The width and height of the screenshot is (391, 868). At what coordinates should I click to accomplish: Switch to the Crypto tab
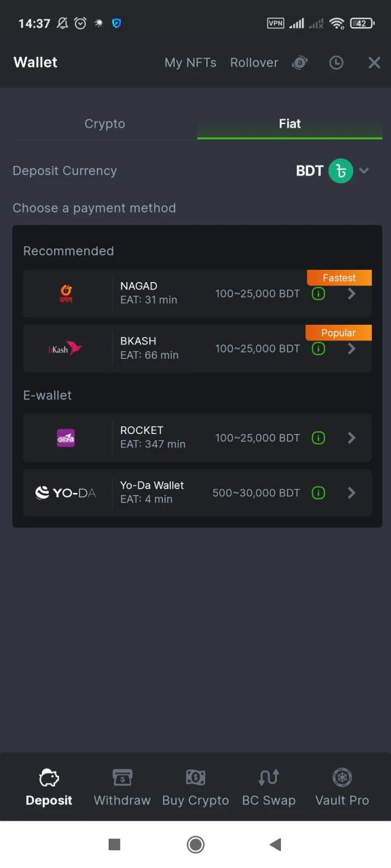point(105,124)
